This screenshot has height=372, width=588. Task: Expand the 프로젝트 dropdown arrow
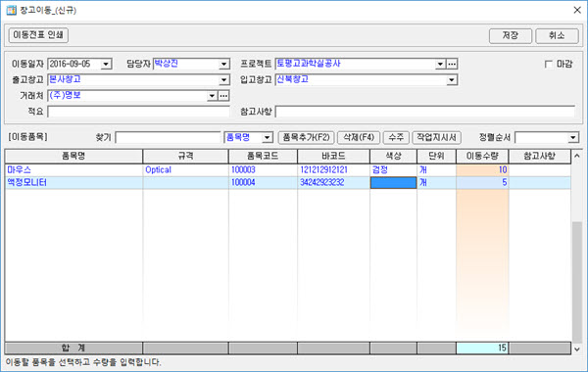tap(440, 64)
